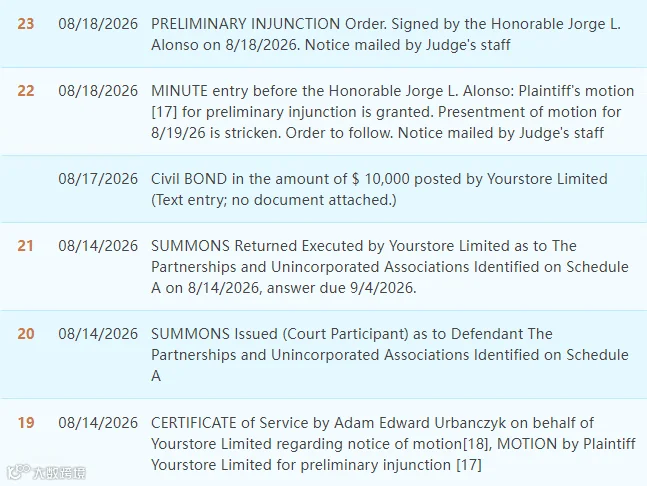Open docket entry number 22
The image size is (647, 486).
point(26,91)
